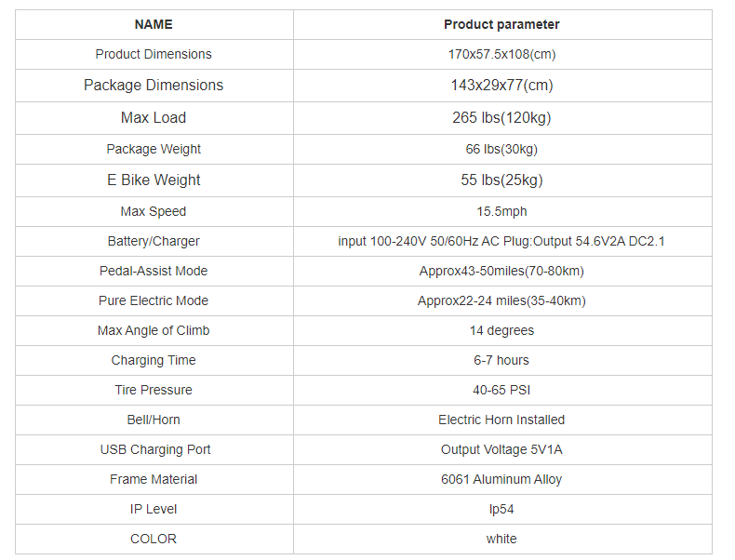This screenshot has height=560, width=735.
Task: Select the Battery/Charger label
Action: (x=154, y=241)
